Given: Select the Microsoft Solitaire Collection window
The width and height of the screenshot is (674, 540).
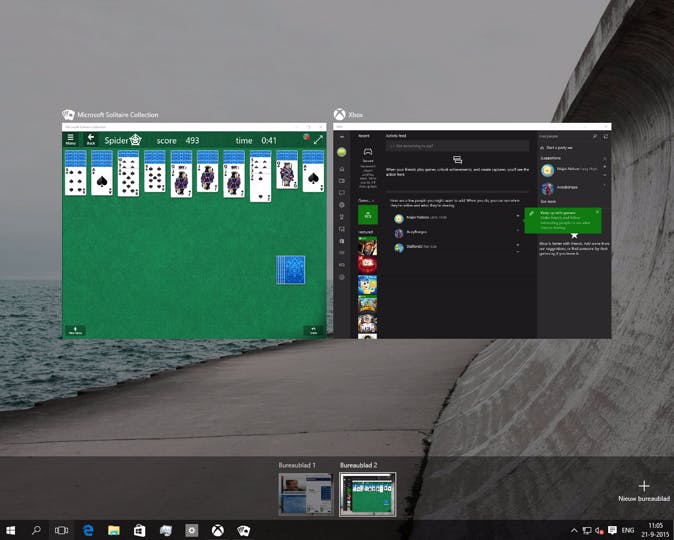Looking at the screenshot, I should tap(194, 231).
